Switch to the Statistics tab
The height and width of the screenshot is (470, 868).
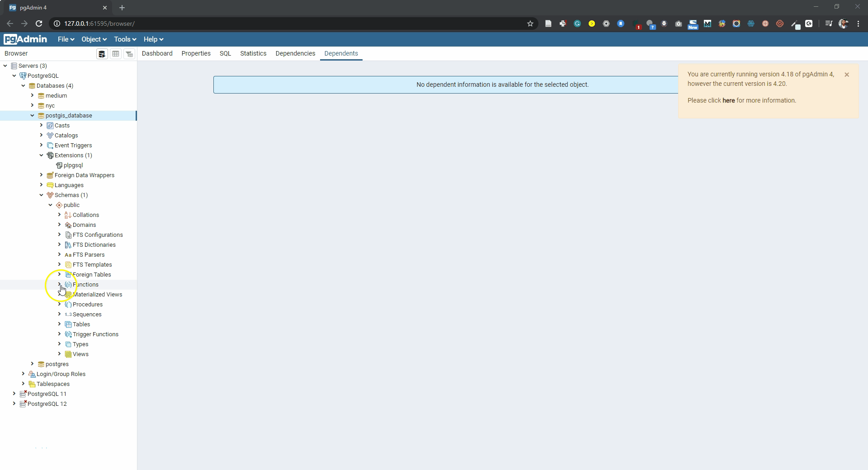point(254,53)
